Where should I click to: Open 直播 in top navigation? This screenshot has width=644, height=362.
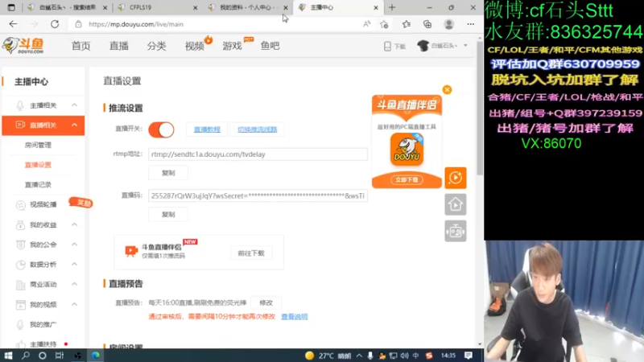coord(118,46)
